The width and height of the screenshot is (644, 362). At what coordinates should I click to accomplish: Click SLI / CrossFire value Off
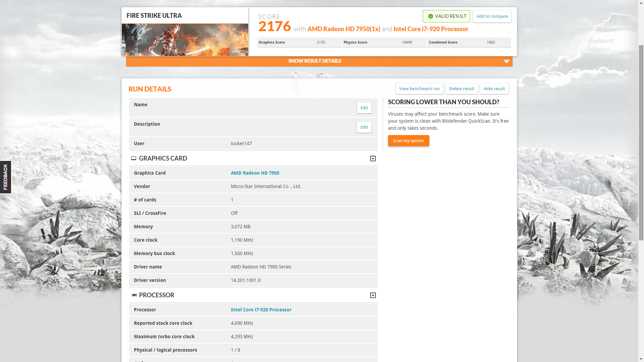pos(234,213)
